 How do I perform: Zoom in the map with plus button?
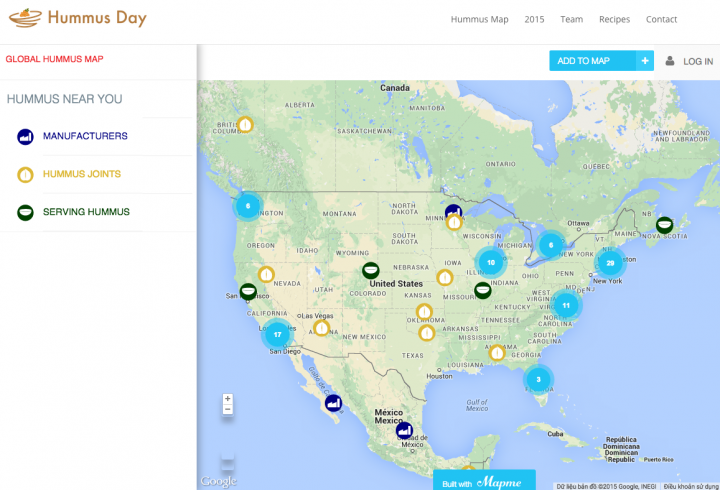227,399
